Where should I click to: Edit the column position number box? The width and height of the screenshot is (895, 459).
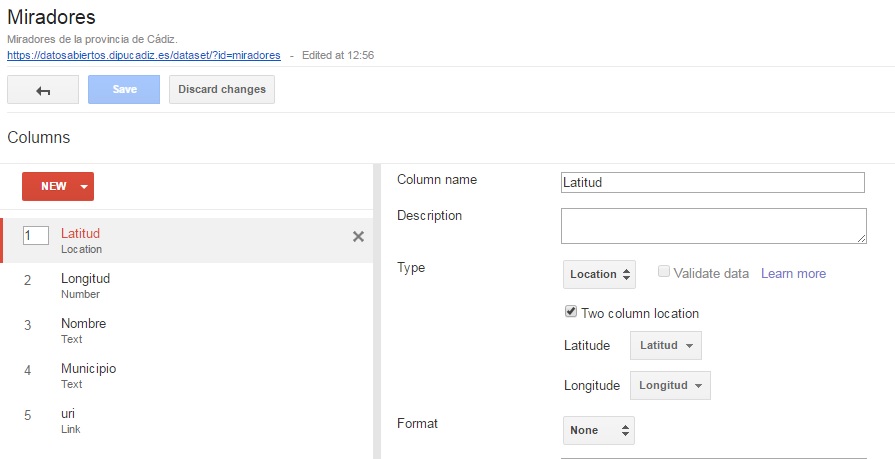pos(35,235)
